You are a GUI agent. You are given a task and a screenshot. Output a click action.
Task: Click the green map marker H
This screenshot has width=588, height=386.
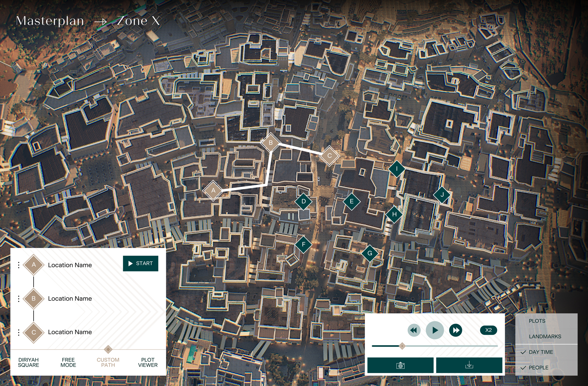click(x=394, y=214)
